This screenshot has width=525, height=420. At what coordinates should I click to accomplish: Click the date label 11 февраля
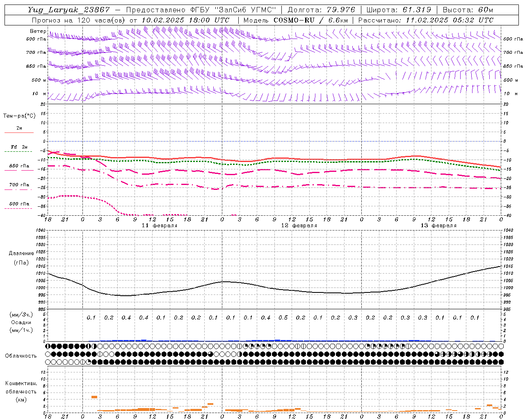pos(160,226)
